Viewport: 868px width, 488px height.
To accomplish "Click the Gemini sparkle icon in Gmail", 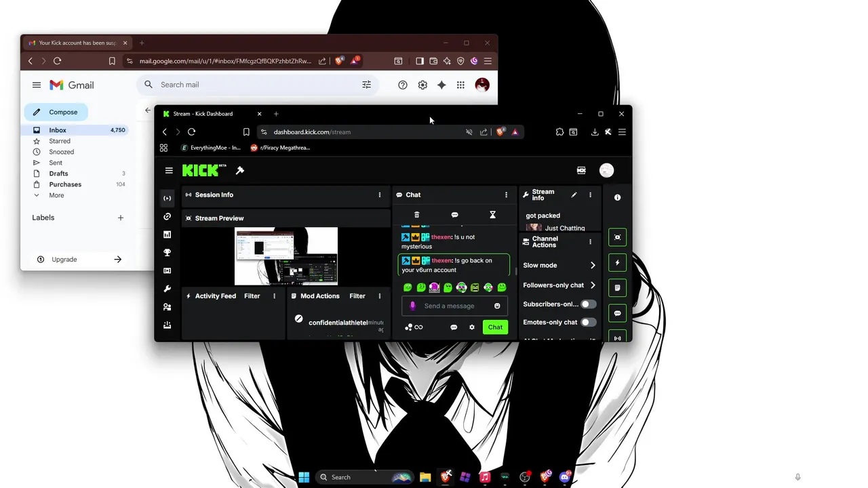I will click(x=441, y=85).
